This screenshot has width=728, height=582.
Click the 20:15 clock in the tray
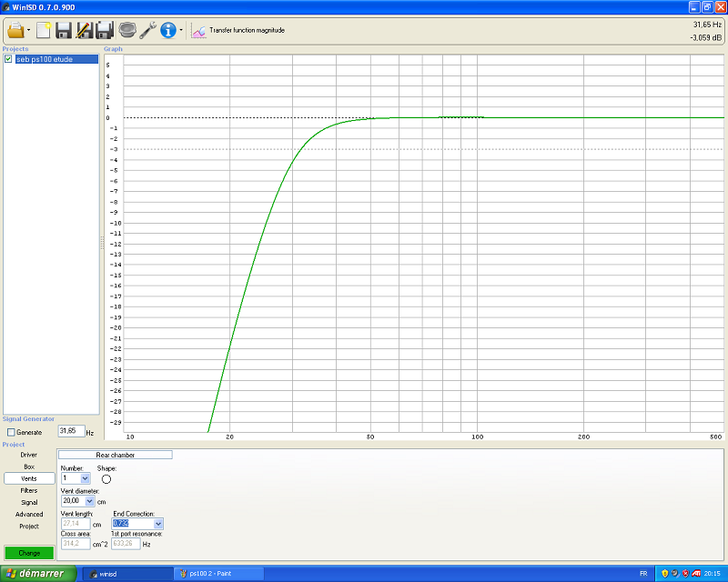pyautogui.click(x=712, y=574)
